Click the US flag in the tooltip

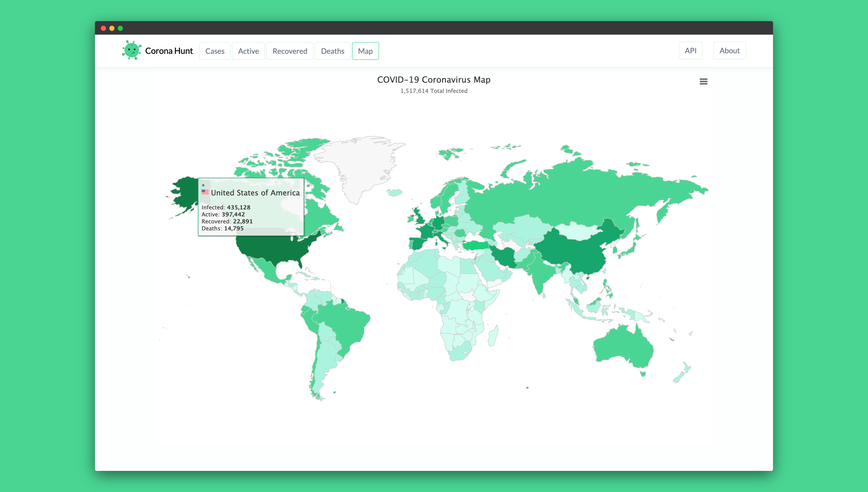(205, 192)
